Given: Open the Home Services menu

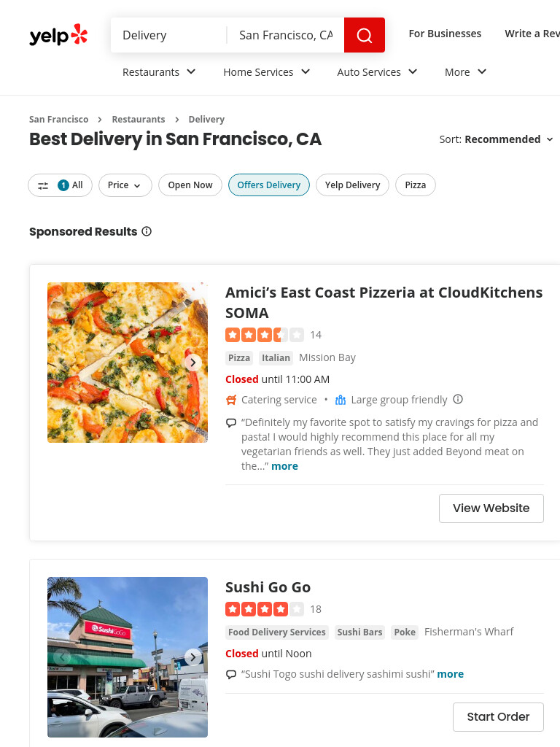Looking at the screenshot, I should click(x=267, y=72).
